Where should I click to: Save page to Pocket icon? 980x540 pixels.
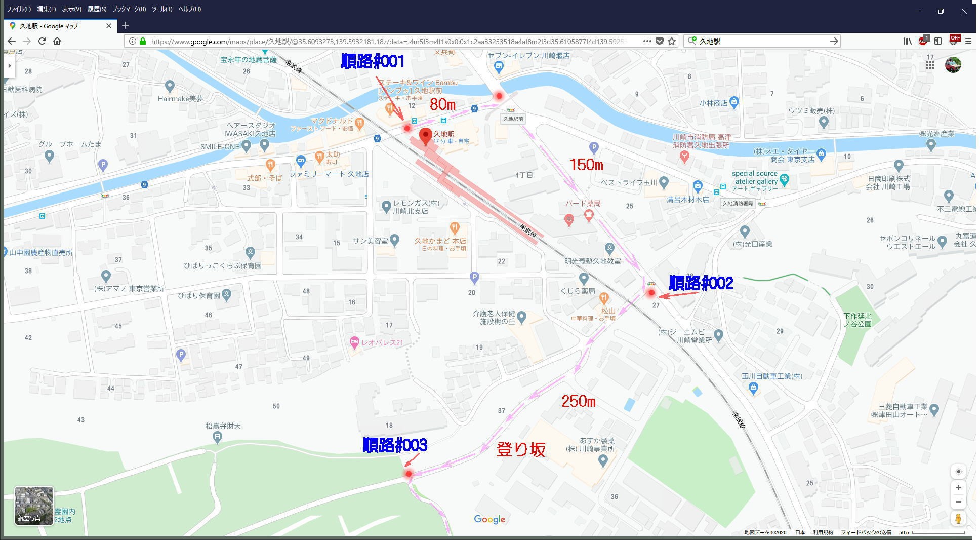pyautogui.click(x=660, y=41)
